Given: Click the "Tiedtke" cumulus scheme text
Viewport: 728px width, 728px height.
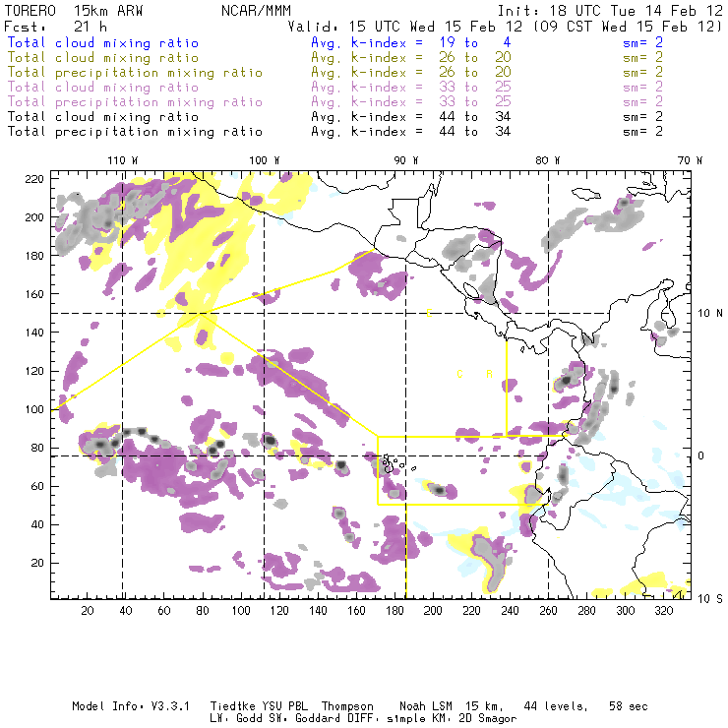Looking at the screenshot, I should (232, 706).
